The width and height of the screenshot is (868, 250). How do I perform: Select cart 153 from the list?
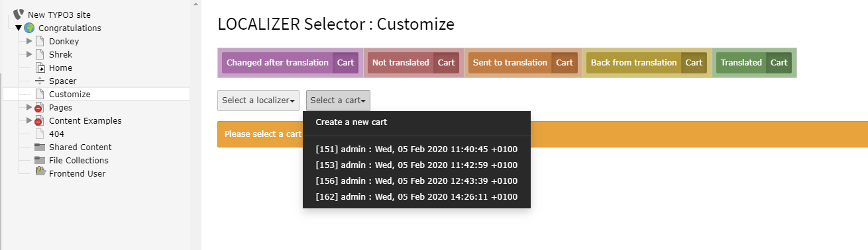pos(417,165)
